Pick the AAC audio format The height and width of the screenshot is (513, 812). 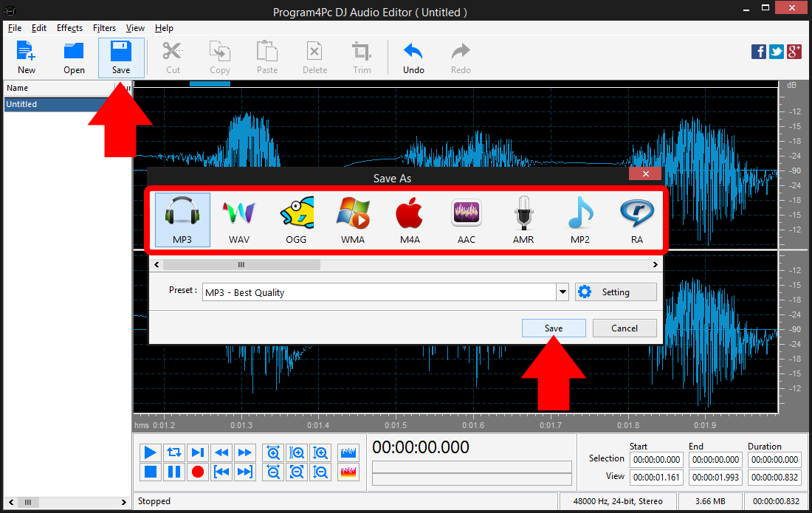point(466,219)
